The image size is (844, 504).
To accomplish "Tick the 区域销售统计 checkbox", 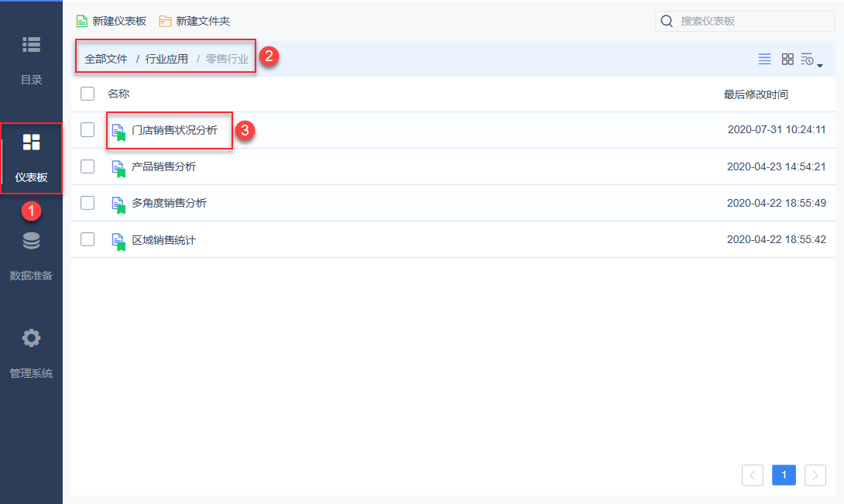I will tap(87, 239).
